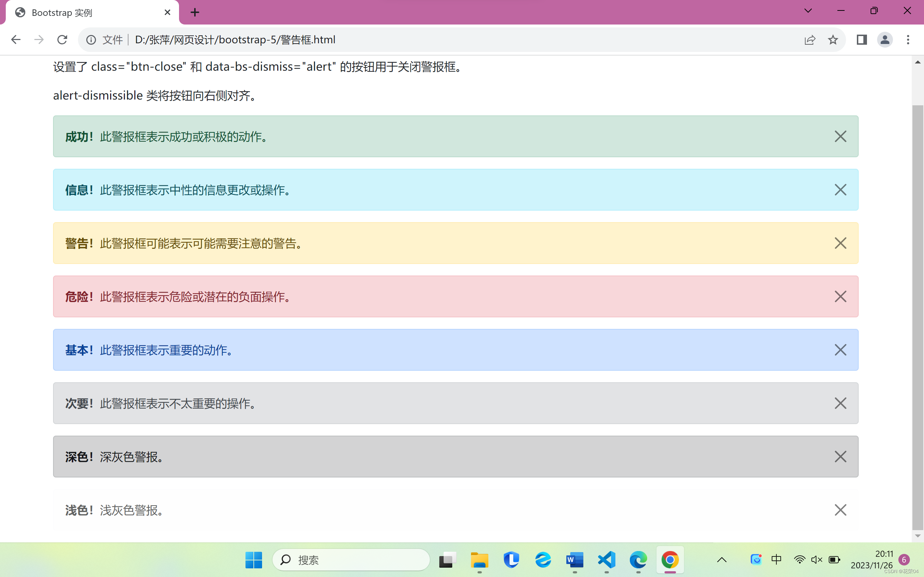Show hidden system tray icons
The width and height of the screenshot is (924, 577).
(x=722, y=560)
